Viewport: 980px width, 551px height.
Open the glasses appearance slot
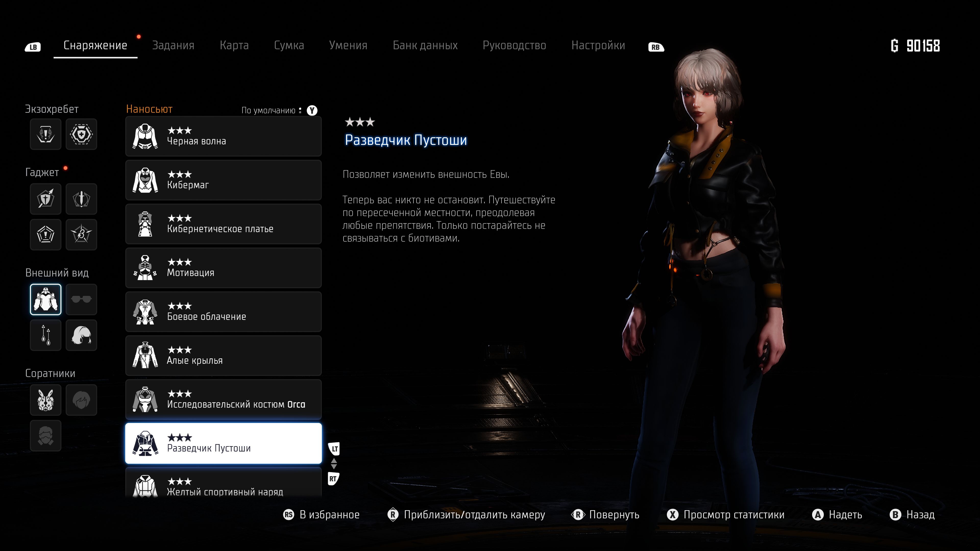coord(81,299)
